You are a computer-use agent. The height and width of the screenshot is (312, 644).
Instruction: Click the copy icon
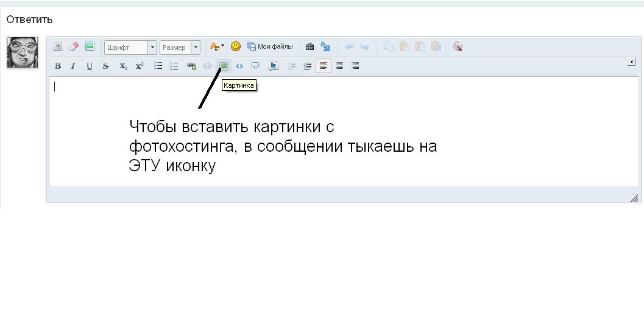[389, 47]
